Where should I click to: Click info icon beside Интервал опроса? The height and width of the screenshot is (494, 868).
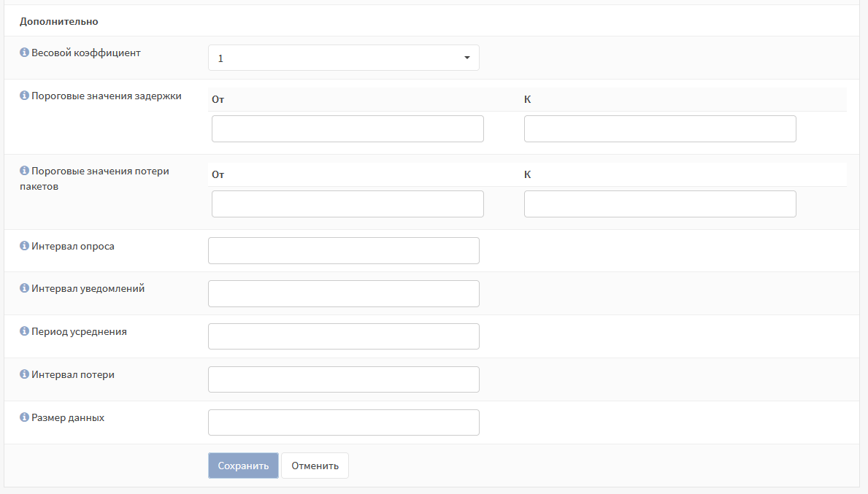pos(24,246)
